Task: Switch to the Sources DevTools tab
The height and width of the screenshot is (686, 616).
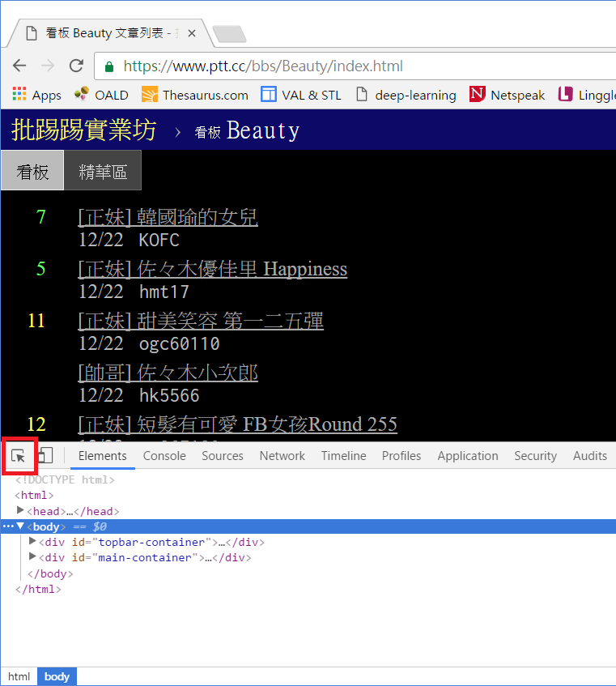Action: click(223, 456)
